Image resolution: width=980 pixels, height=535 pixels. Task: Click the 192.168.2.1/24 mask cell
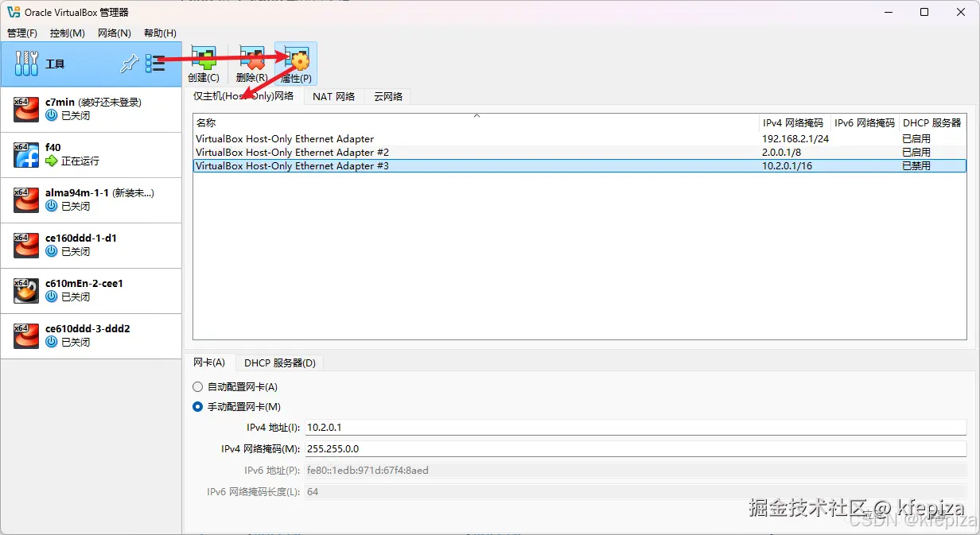click(795, 138)
